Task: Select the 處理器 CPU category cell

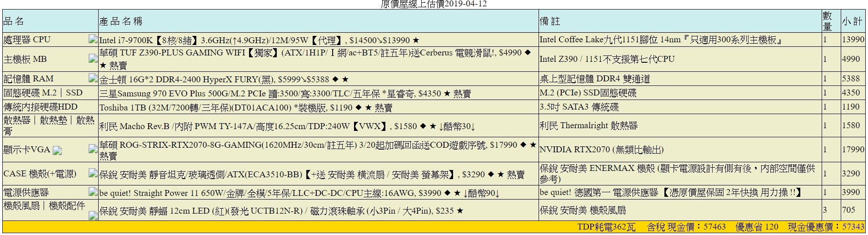Action: [50, 40]
